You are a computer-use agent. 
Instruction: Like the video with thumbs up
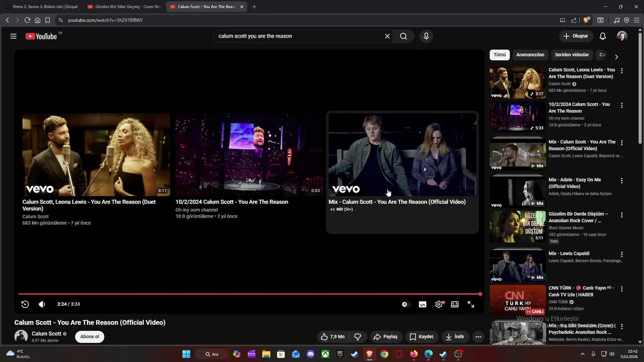333,337
